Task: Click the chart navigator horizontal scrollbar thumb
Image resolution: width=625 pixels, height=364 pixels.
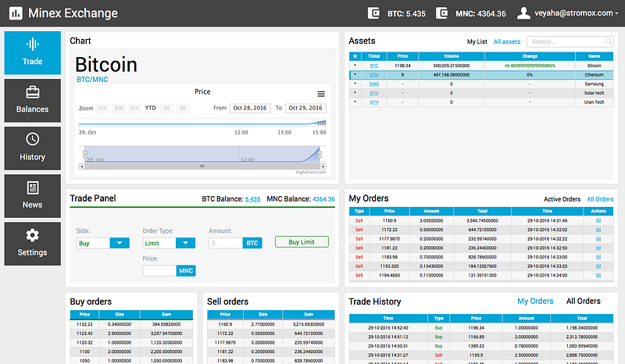Action: pyautogui.click(x=202, y=166)
